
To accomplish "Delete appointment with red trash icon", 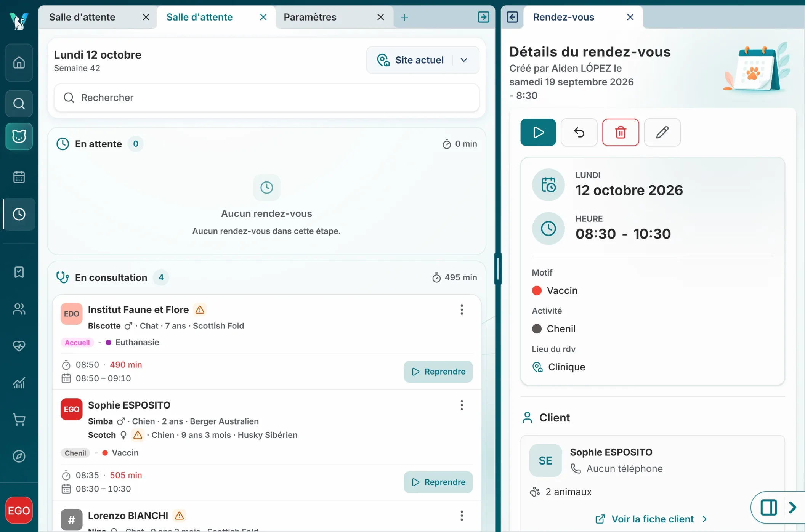I will [621, 132].
